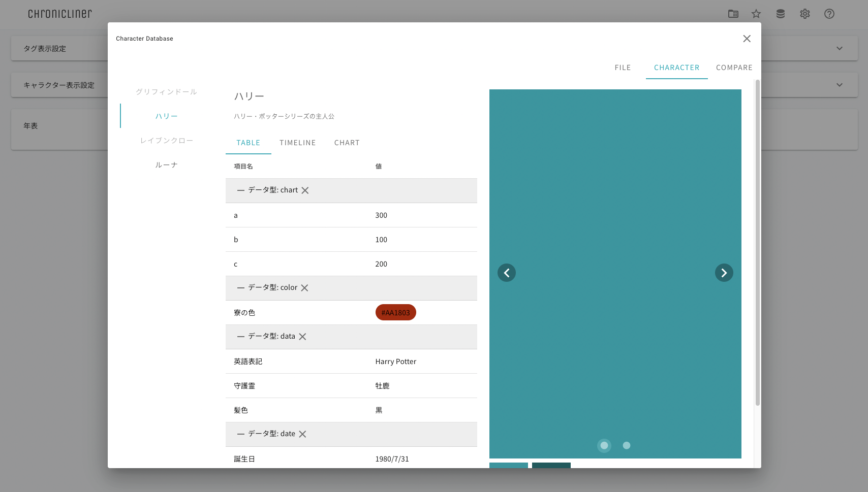The image size is (868, 492).
Task: Collapse the データ型: date group
Action: (241, 434)
